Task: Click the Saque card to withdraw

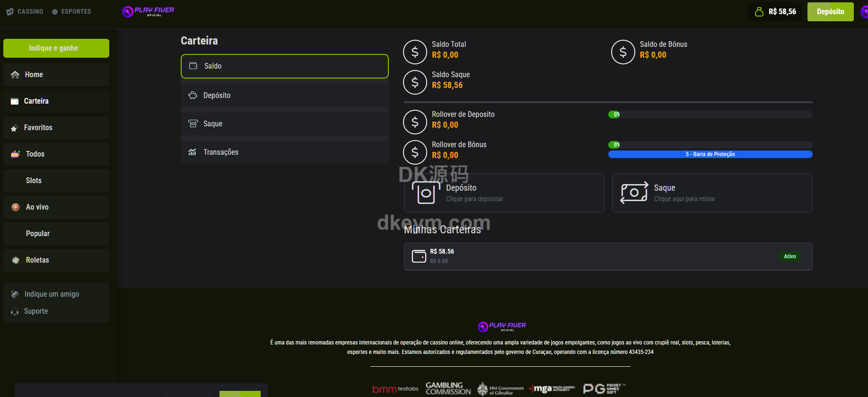Action: (x=712, y=193)
